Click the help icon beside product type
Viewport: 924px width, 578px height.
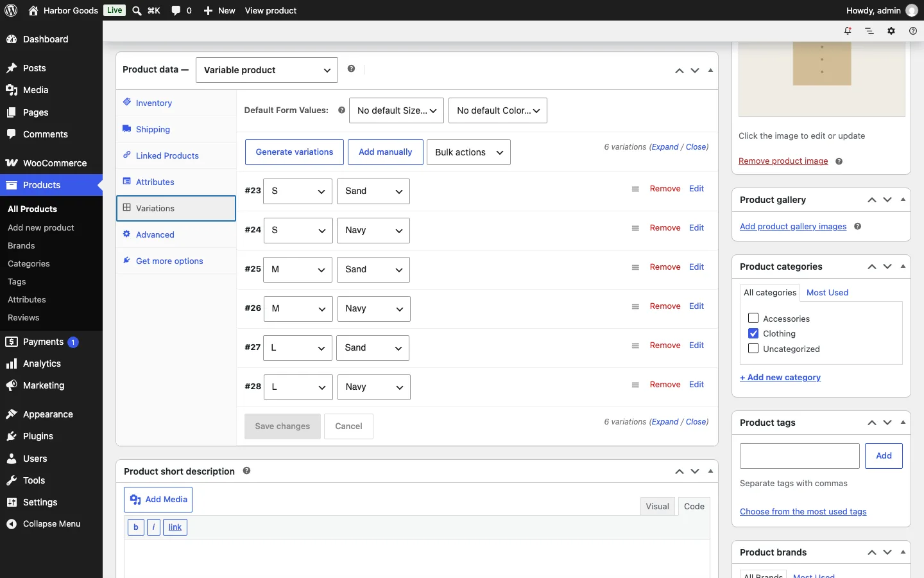351,69
